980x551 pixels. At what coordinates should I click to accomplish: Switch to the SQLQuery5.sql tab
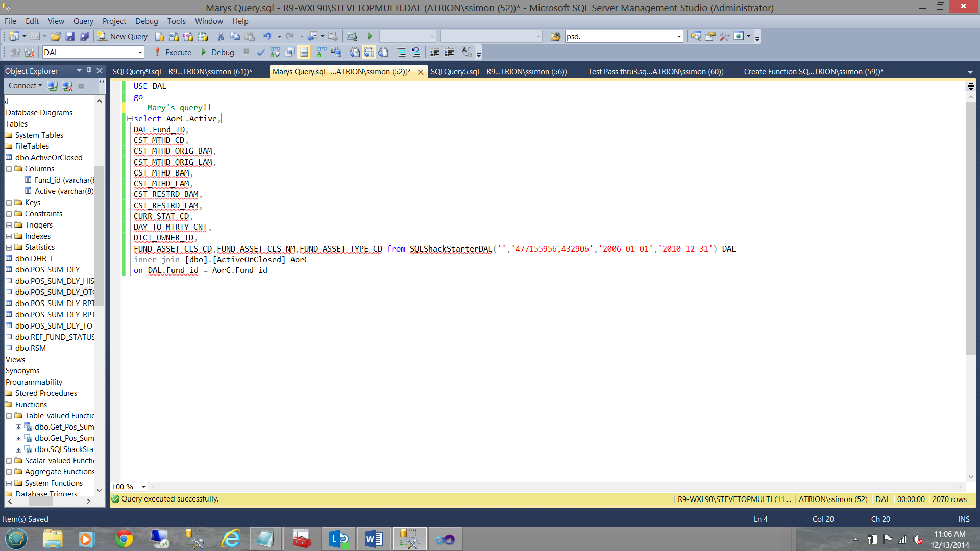pos(498,72)
